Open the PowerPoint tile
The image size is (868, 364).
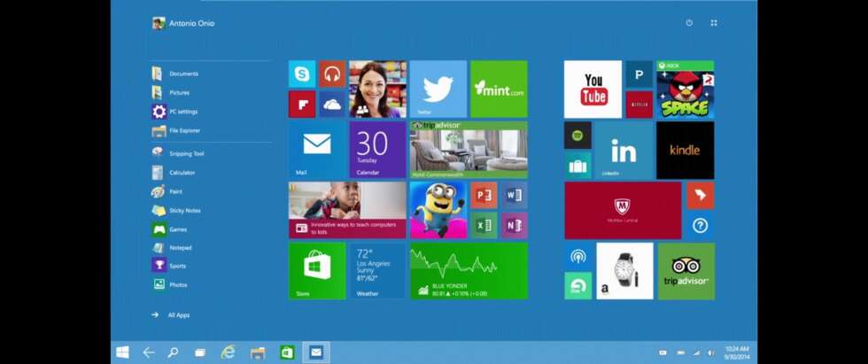(x=484, y=195)
